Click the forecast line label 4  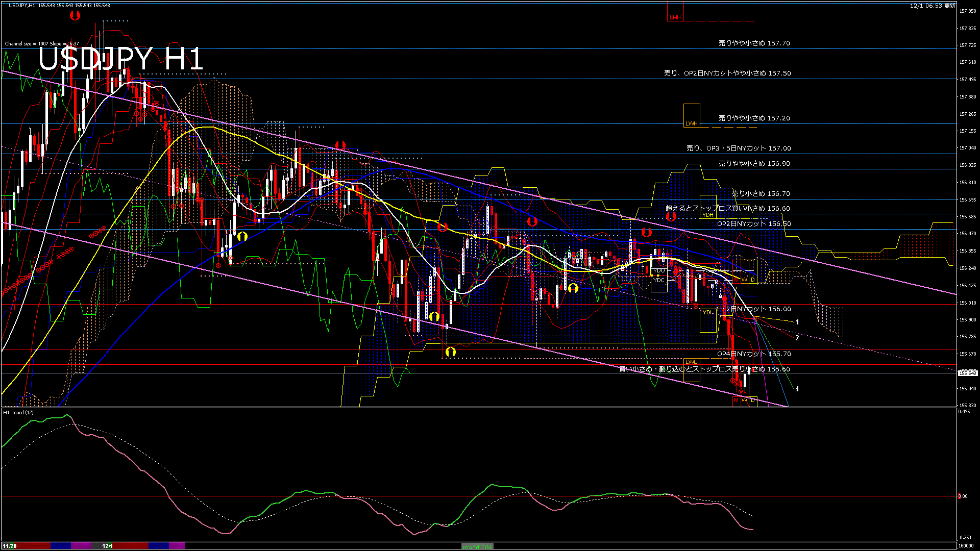click(x=797, y=389)
